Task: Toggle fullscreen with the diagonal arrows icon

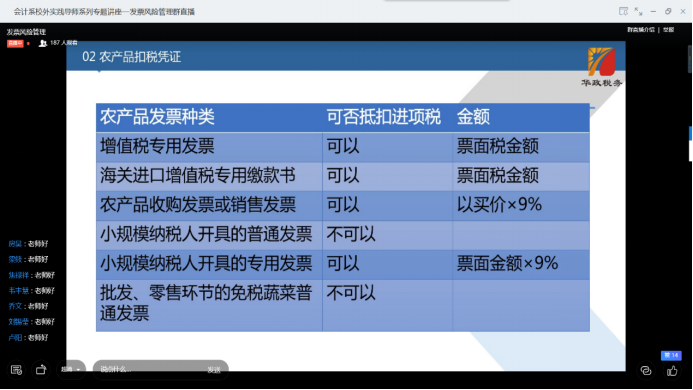Action: (638, 11)
